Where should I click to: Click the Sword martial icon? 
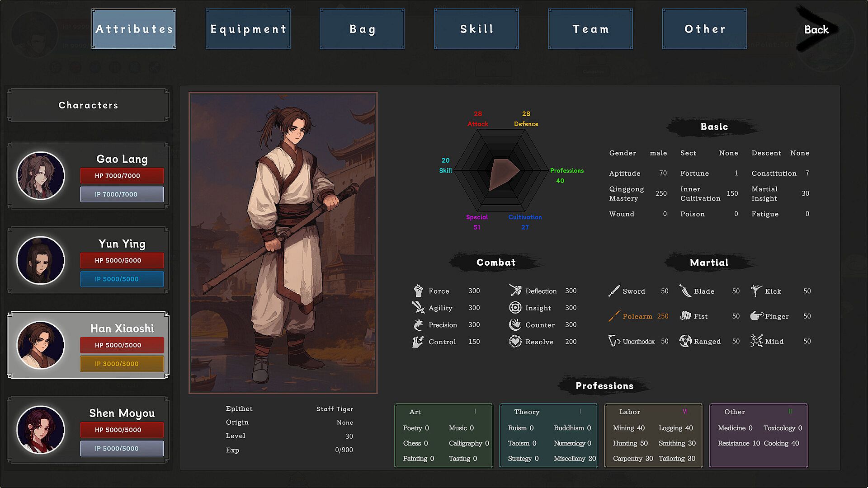[614, 291]
